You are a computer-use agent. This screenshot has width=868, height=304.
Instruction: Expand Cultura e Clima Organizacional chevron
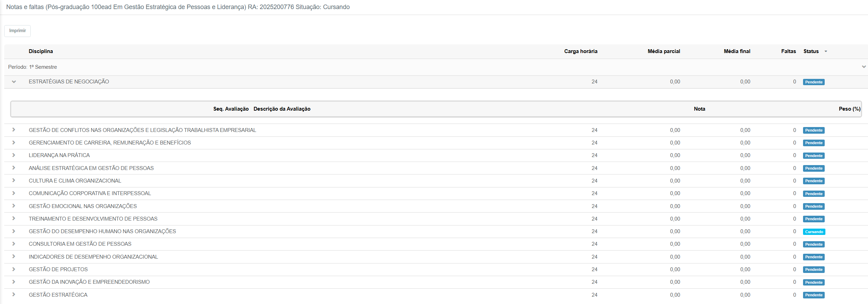(14, 180)
